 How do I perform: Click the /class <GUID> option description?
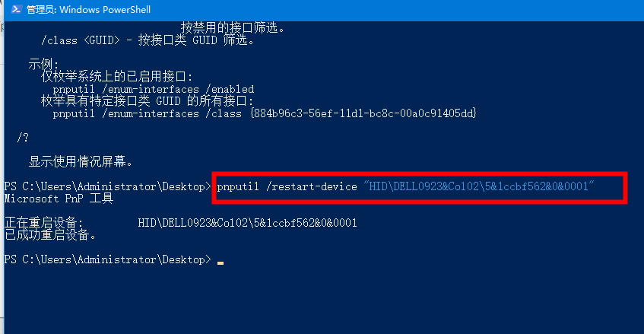(x=148, y=40)
